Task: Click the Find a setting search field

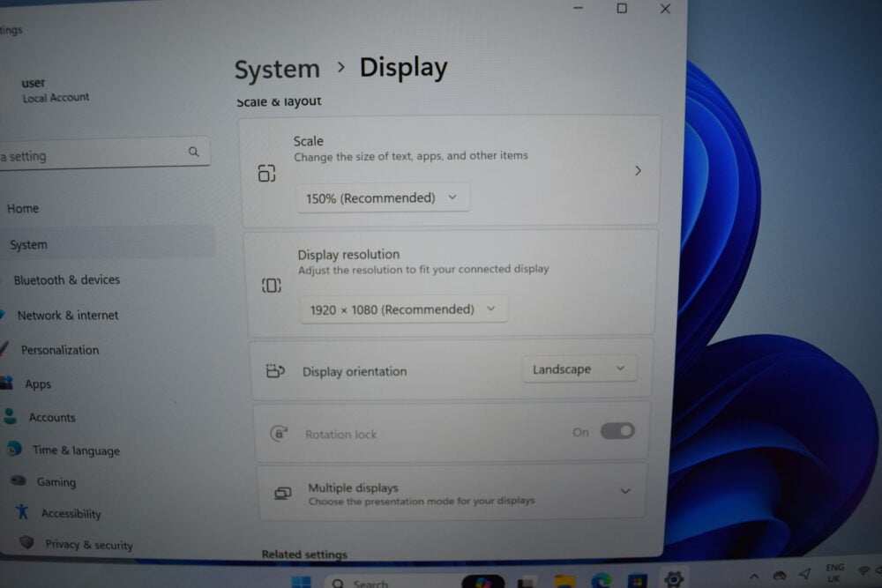Action: click(105, 154)
